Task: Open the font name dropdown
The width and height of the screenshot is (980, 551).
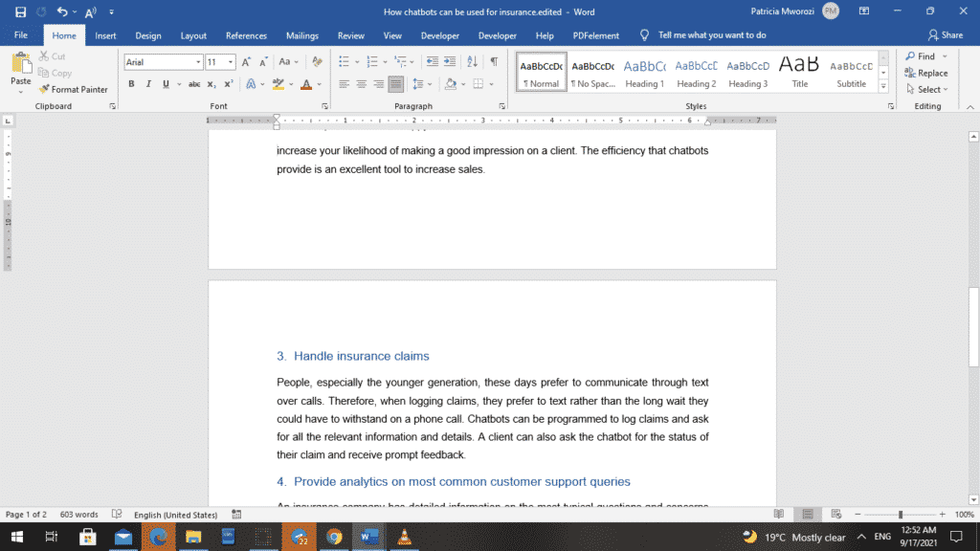Action: pyautogui.click(x=199, y=61)
